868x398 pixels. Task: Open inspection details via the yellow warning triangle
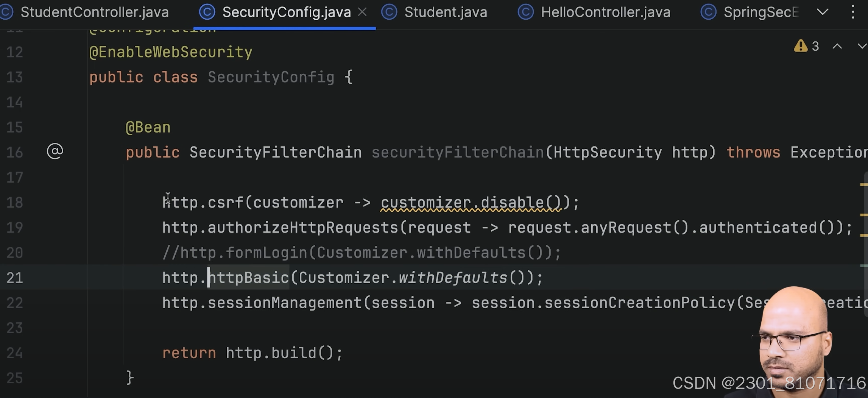802,46
